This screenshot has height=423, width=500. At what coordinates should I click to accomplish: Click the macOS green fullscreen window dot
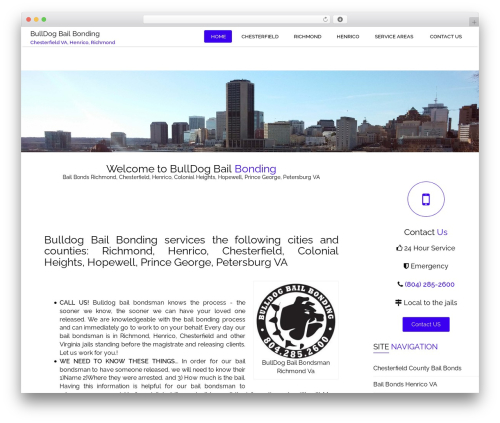[x=44, y=20]
